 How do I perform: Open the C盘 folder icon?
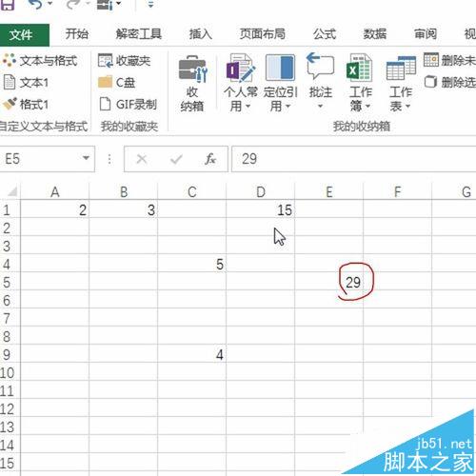pos(105,82)
